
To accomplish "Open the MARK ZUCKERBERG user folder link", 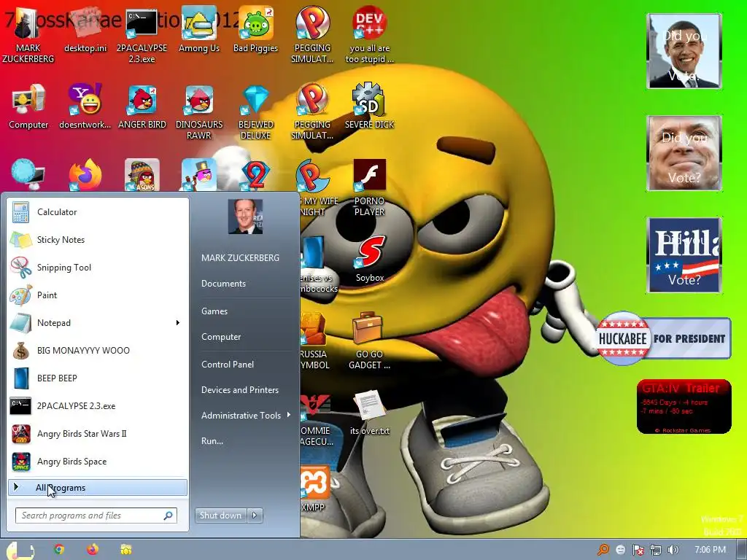I will 240,257.
